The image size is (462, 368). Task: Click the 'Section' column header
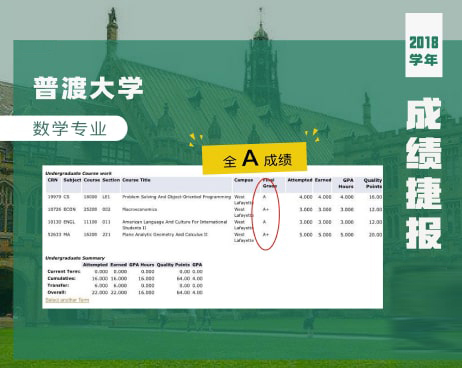111,180
